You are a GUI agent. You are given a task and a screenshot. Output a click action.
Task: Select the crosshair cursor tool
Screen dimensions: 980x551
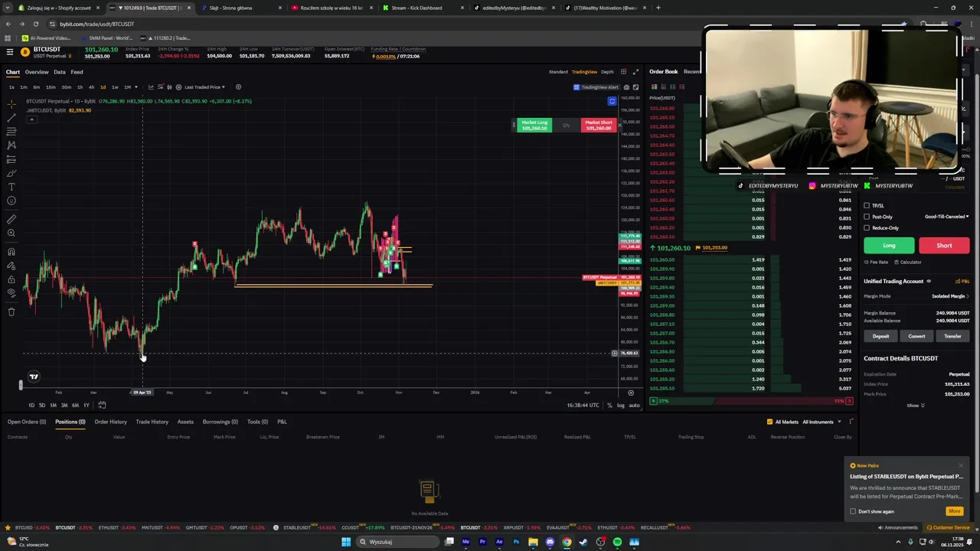(11, 103)
